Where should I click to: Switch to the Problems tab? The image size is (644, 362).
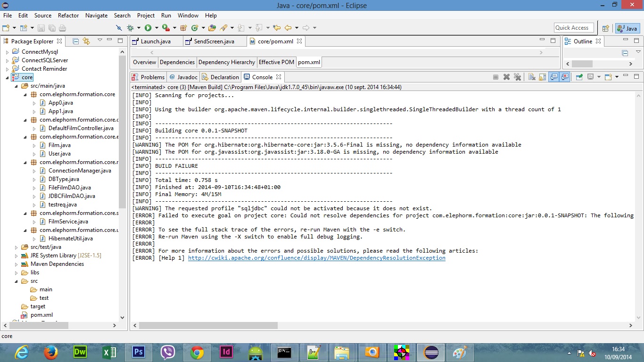click(x=148, y=77)
